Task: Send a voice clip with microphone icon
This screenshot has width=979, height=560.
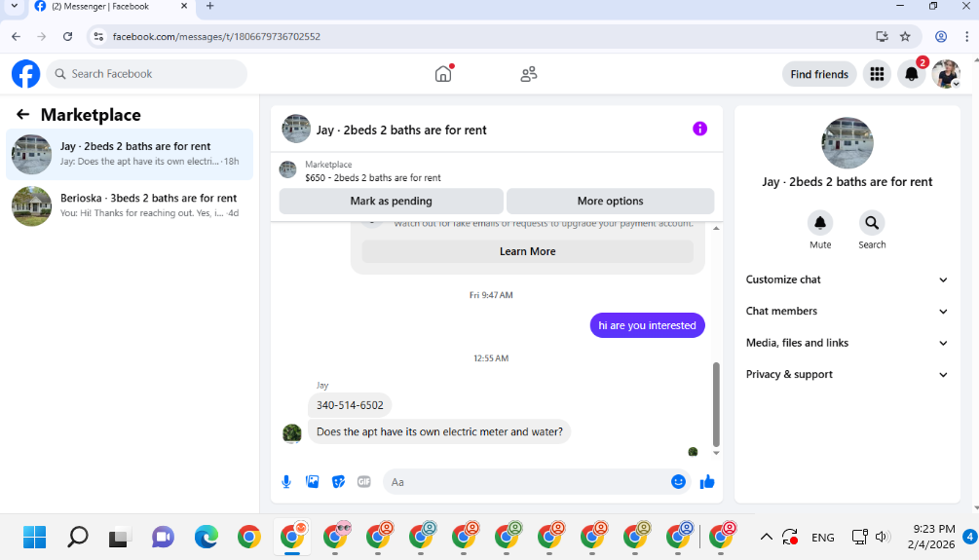Action: (286, 482)
